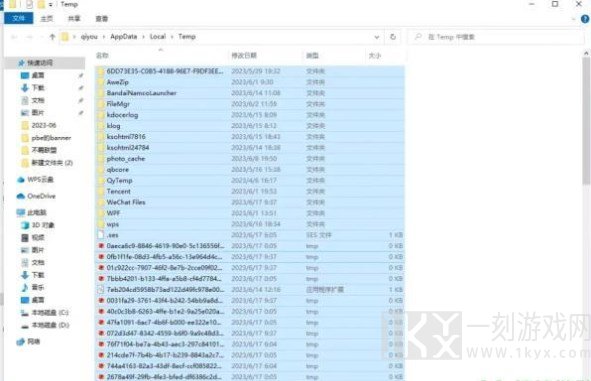Click the klog folder name
The height and width of the screenshot is (381, 591).
click(113, 125)
